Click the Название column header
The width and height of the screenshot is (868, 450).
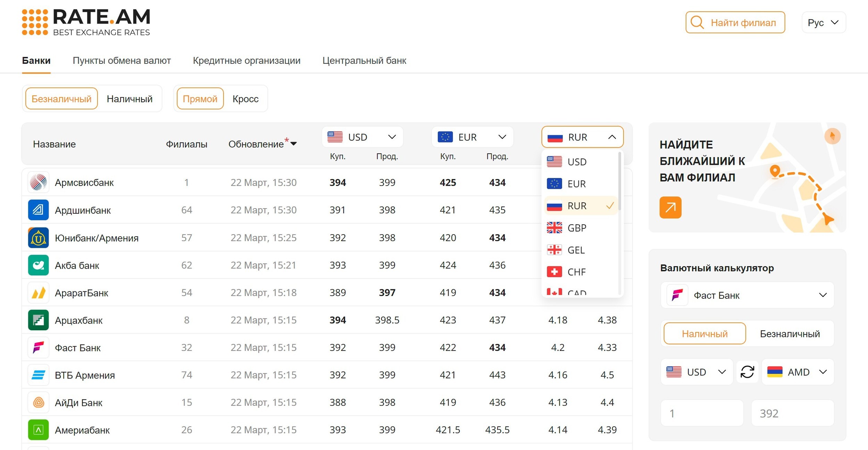tap(54, 144)
